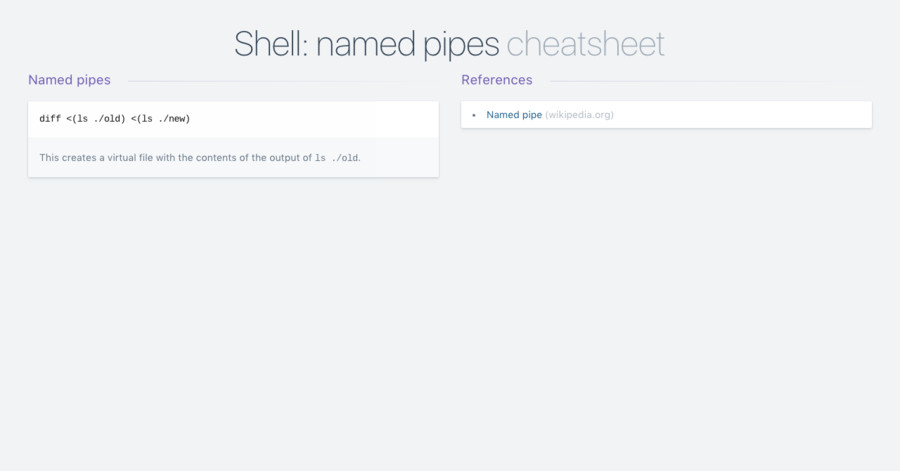Click the bullet point before Named pipe
900x471 pixels.
(474, 116)
